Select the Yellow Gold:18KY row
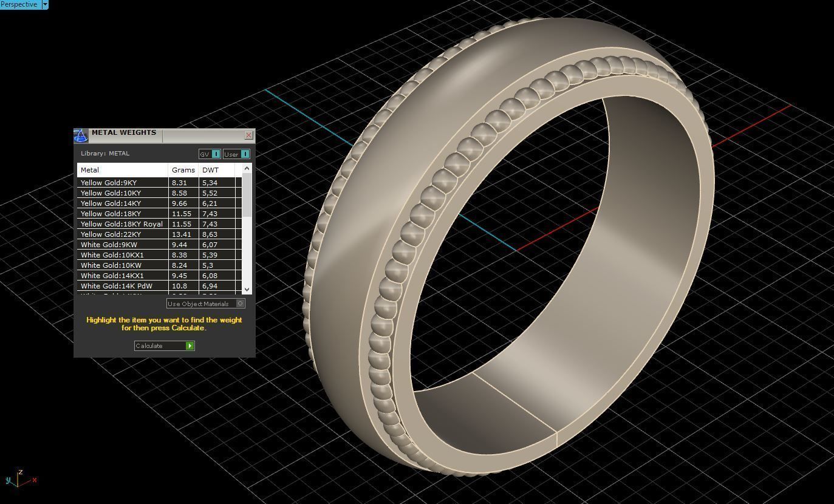The image size is (834, 504). (159, 214)
